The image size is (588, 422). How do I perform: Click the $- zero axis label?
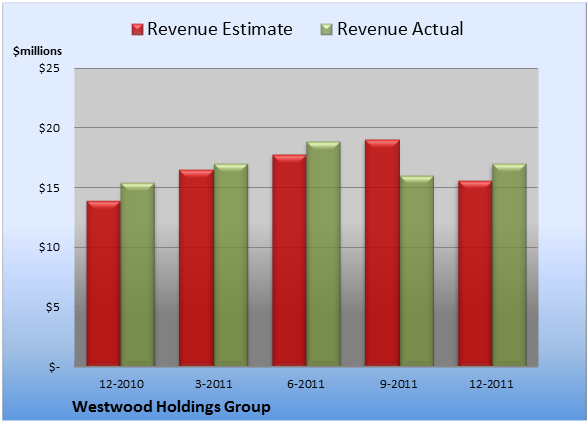click(54, 367)
